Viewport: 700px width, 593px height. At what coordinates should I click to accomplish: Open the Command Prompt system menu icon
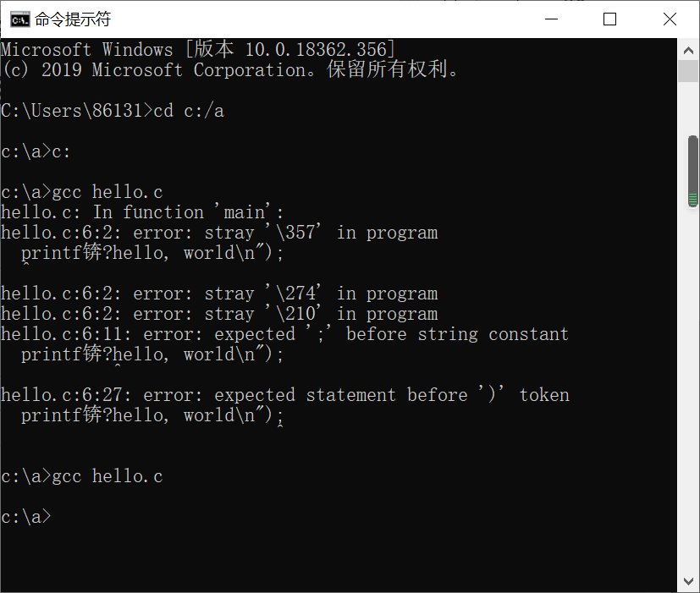pos(17,19)
